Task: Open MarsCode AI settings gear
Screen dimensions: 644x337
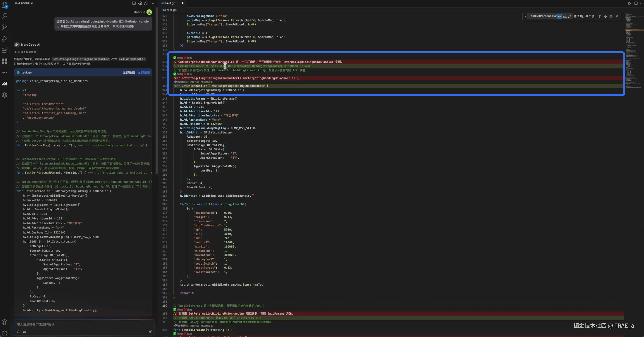Action: click(140, 3)
